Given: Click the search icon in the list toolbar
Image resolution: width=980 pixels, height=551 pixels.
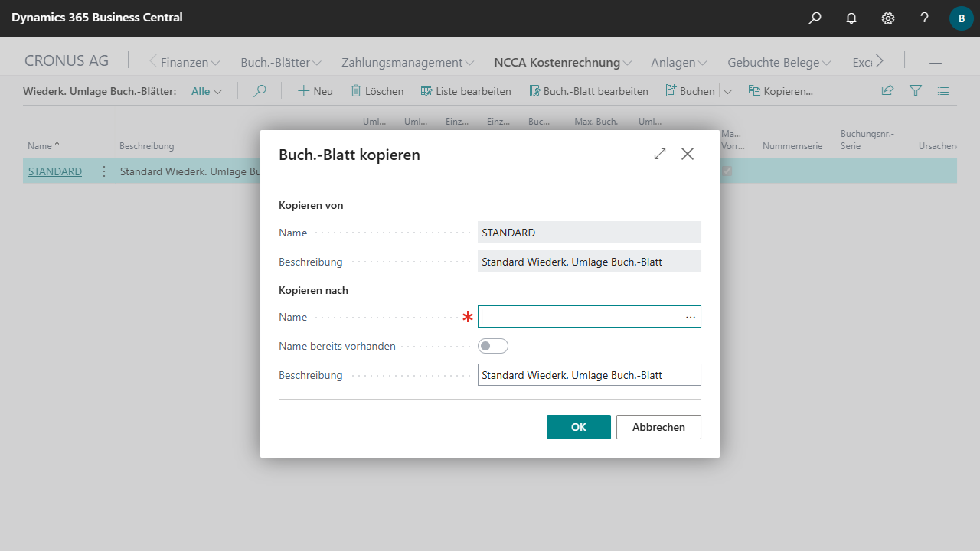Looking at the screenshot, I should click(x=260, y=91).
